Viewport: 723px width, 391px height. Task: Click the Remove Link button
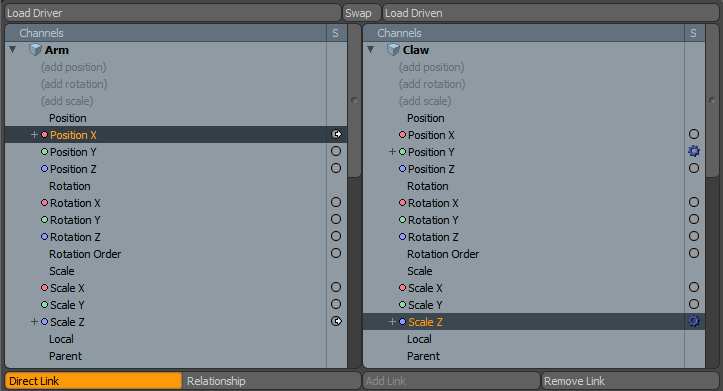(x=630, y=381)
